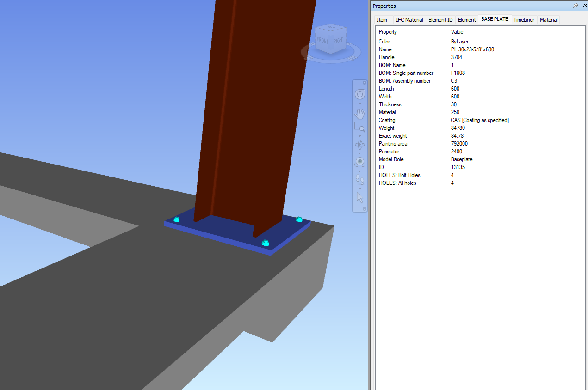
Task: Click the RIGHT face of ViewCube
Action: tap(339, 41)
